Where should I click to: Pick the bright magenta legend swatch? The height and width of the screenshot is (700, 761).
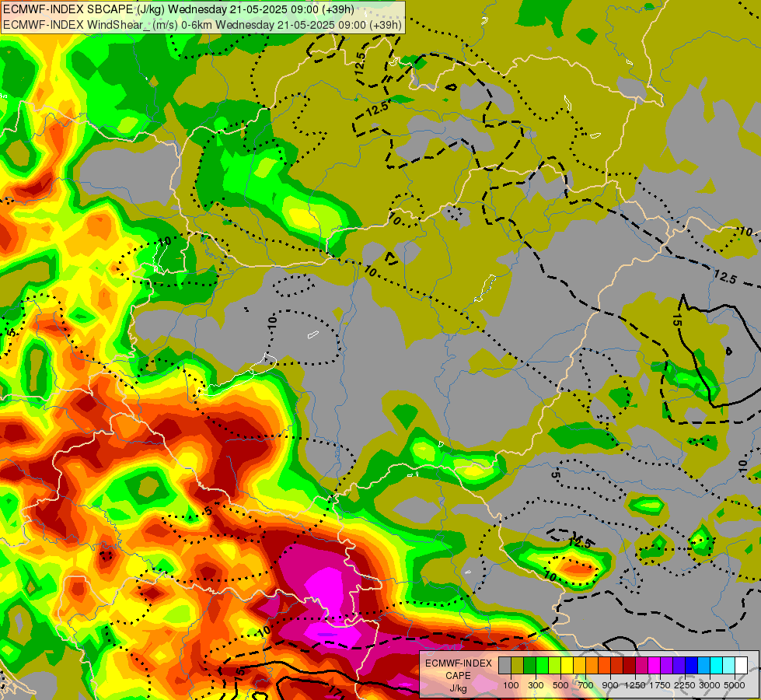click(x=655, y=665)
